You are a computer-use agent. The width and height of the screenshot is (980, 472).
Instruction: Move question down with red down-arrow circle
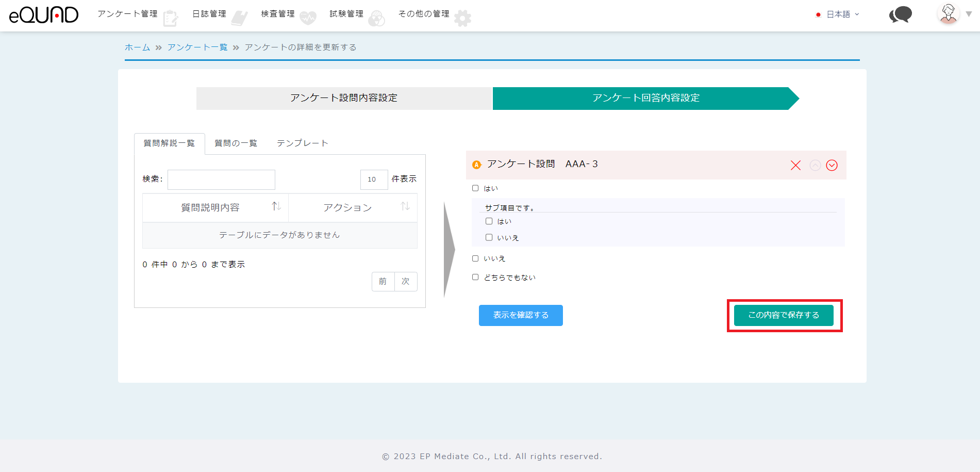pyautogui.click(x=832, y=165)
